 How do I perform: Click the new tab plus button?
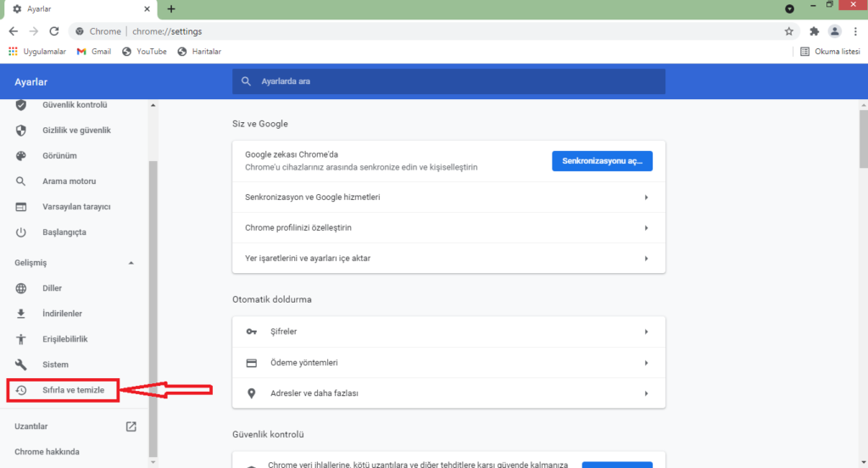tap(171, 9)
